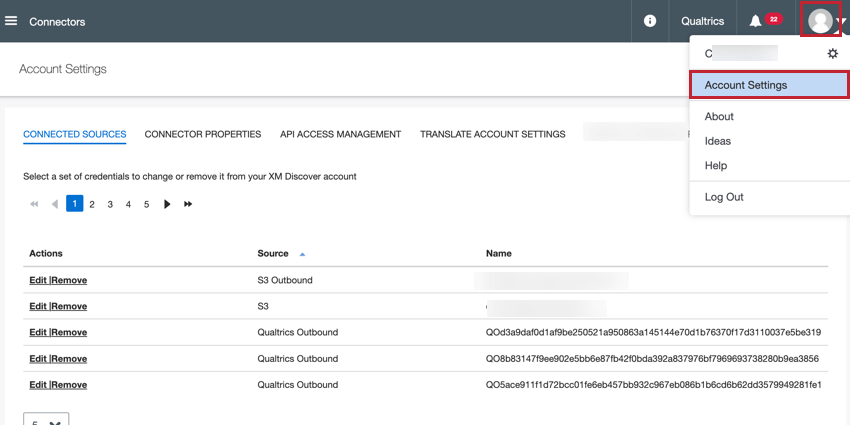This screenshot has width=850, height=425.
Task: Switch to Connector Properties tab
Action: pyautogui.click(x=203, y=134)
